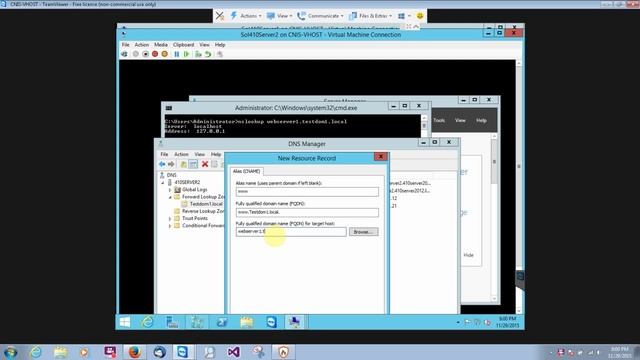The width and height of the screenshot is (640, 360).
Task: Click the Properties icon in DNS Manager toolbar
Action: (x=214, y=164)
